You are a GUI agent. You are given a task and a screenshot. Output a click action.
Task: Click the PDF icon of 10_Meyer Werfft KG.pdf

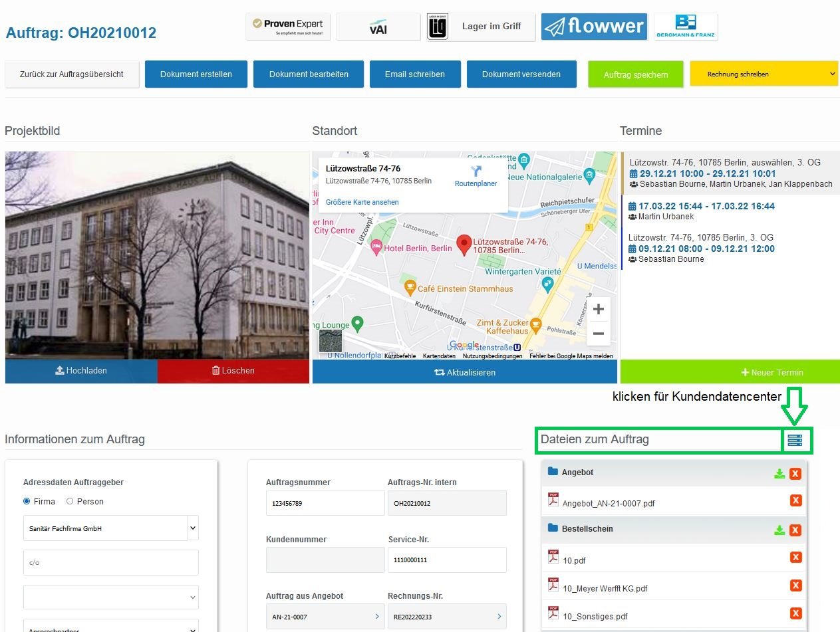pyautogui.click(x=553, y=585)
